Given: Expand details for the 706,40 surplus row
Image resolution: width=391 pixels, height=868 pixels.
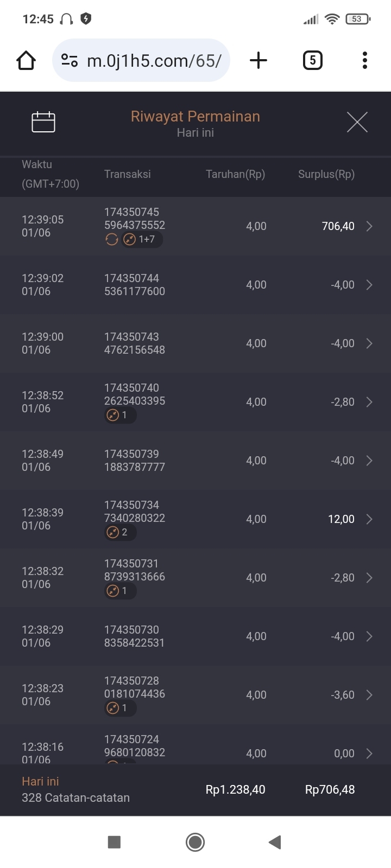Looking at the screenshot, I should tap(369, 226).
